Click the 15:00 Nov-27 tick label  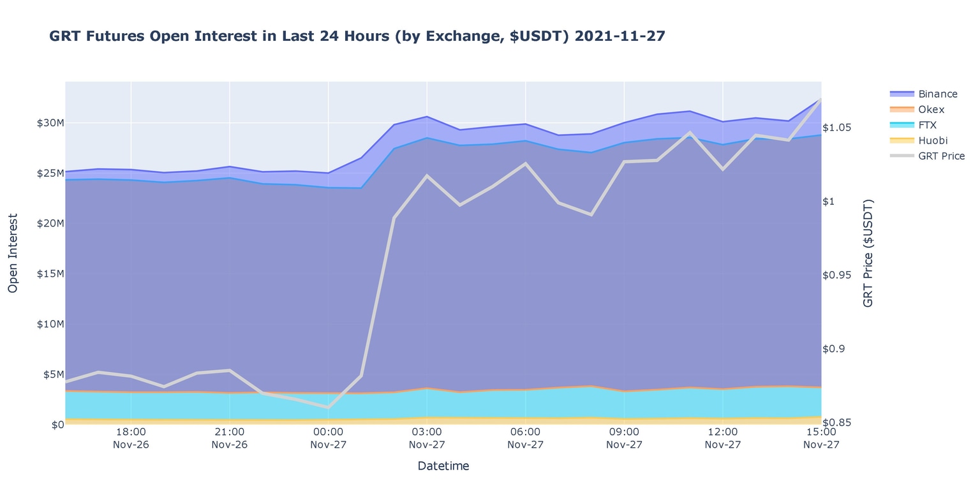[820, 438]
